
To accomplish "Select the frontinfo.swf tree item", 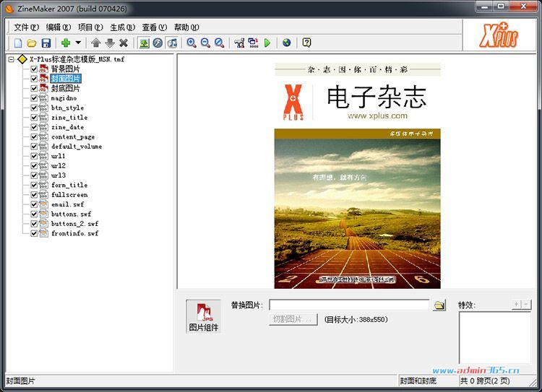I will pos(74,233).
